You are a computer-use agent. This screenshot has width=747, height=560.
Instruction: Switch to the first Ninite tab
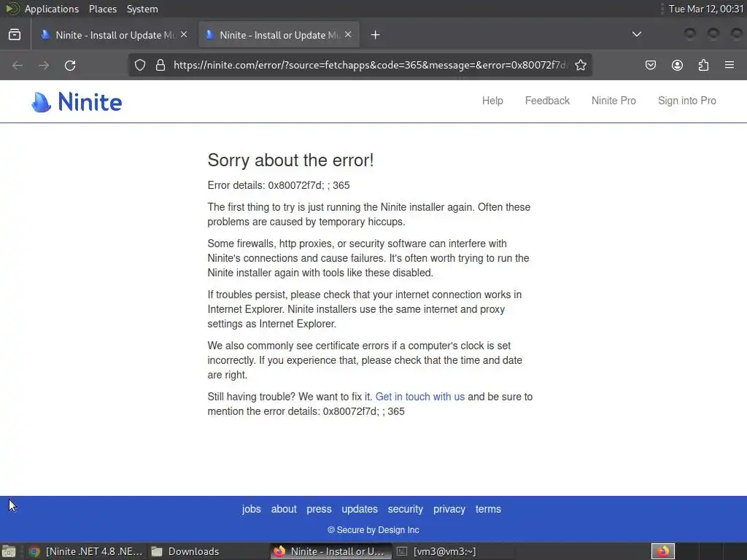coord(113,35)
